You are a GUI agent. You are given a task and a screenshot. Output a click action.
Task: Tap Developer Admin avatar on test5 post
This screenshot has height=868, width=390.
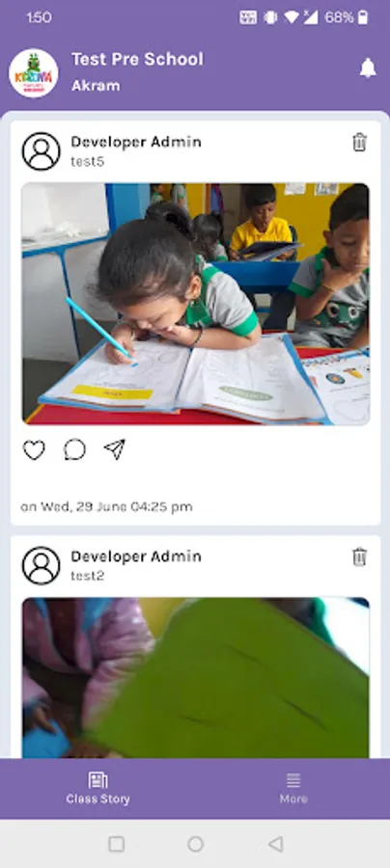coord(41,151)
